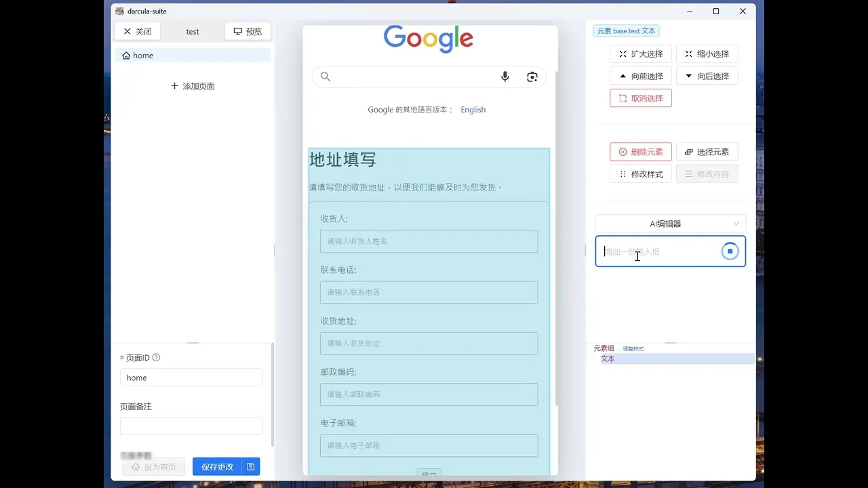Image resolution: width=868 pixels, height=488 pixels.
Task: Stop AI generation via spinner stop icon
Action: tap(730, 251)
